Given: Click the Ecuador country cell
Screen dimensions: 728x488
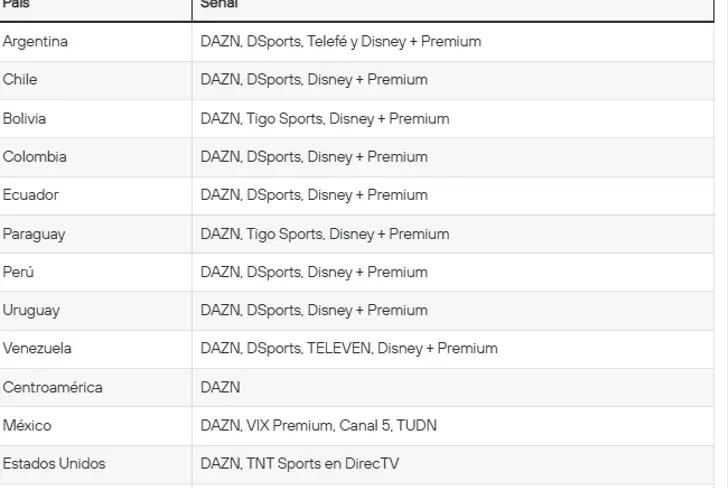Looking at the screenshot, I should point(31,195).
